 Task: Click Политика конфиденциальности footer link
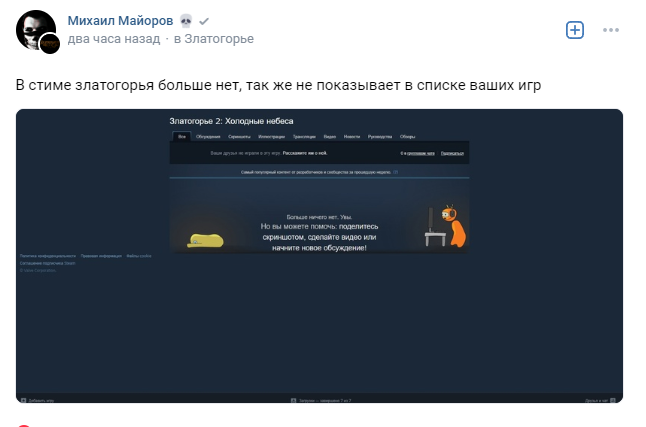point(48,256)
